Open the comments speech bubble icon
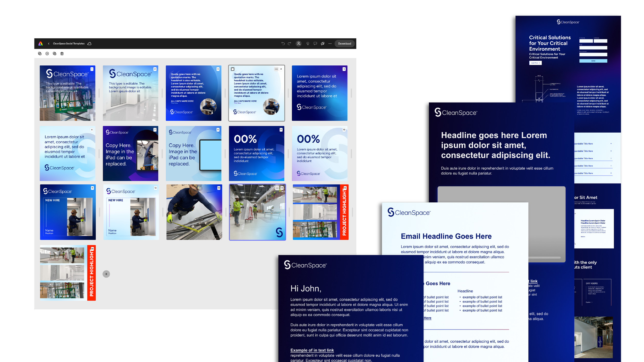The image size is (644, 362). point(315,44)
